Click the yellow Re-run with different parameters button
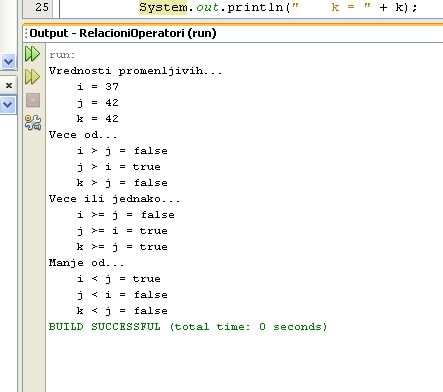Viewport: 443px width, 392px height. coord(32,77)
